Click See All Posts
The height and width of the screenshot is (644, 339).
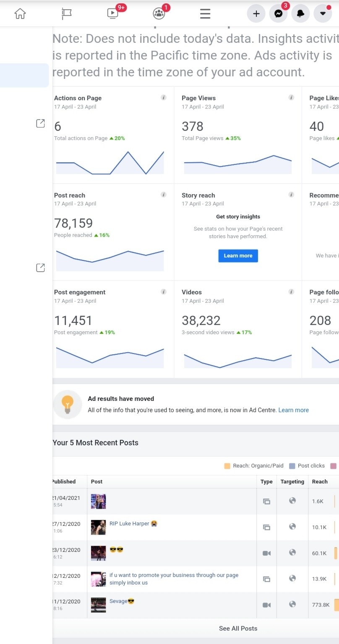[238, 628]
